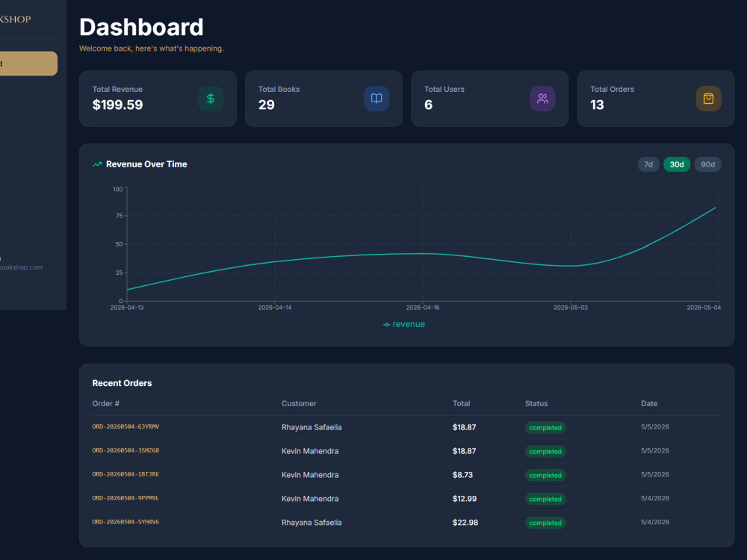
Task: Click the Total Users card label
Action: point(444,89)
